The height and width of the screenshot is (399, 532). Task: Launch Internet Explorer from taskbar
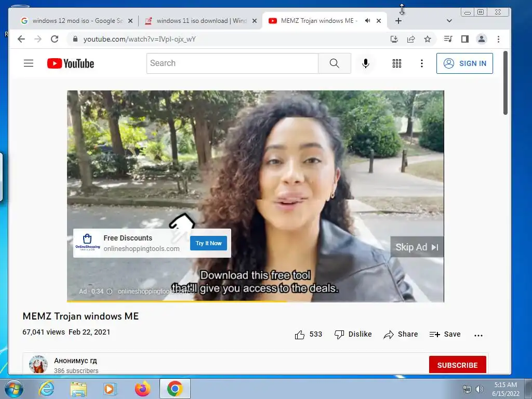point(46,389)
